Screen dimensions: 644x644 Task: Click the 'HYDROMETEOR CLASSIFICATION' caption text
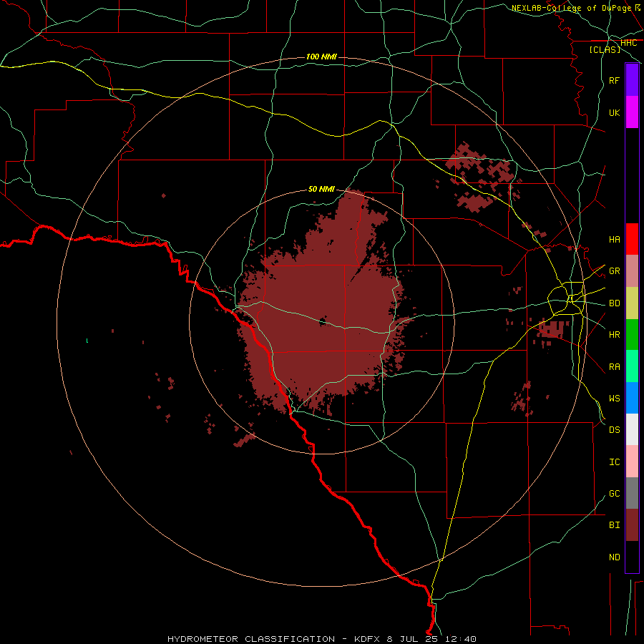tap(251, 639)
